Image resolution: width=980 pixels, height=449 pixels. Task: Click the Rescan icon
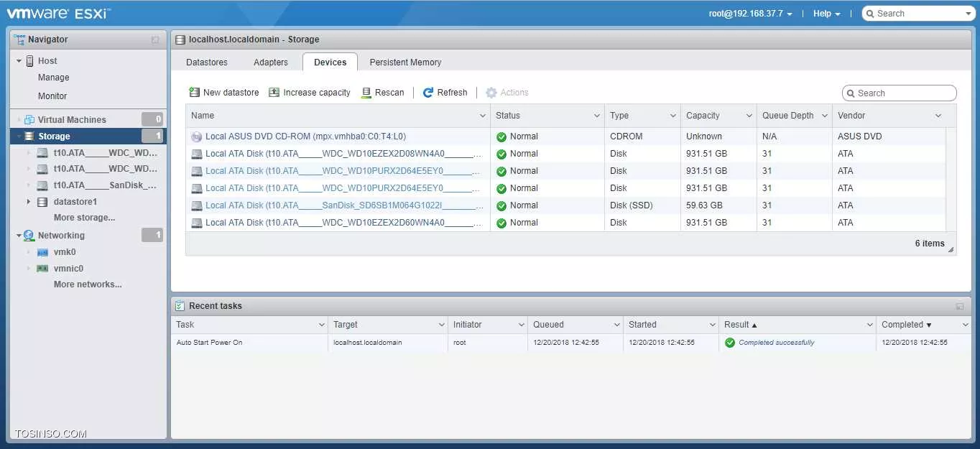point(366,93)
